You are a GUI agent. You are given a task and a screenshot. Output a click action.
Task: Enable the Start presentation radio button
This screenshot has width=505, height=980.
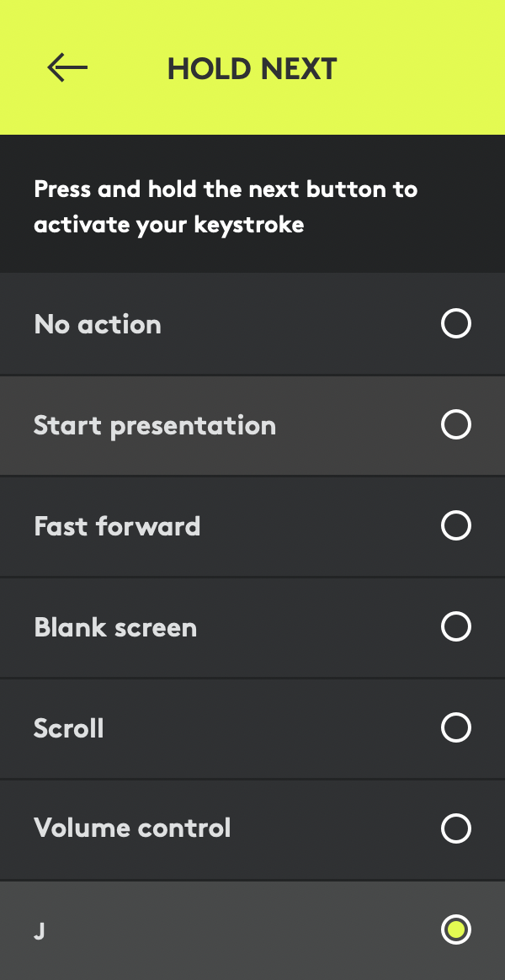[455, 425]
